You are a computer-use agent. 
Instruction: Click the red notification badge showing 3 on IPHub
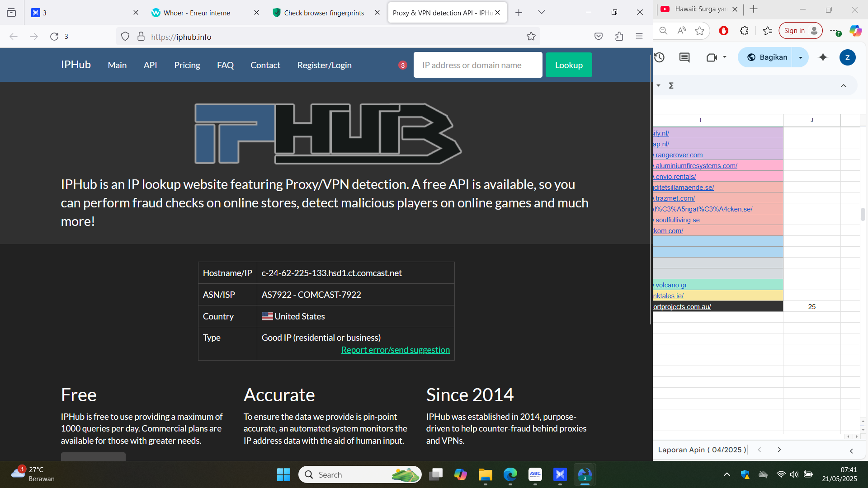(x=402, y=66)
